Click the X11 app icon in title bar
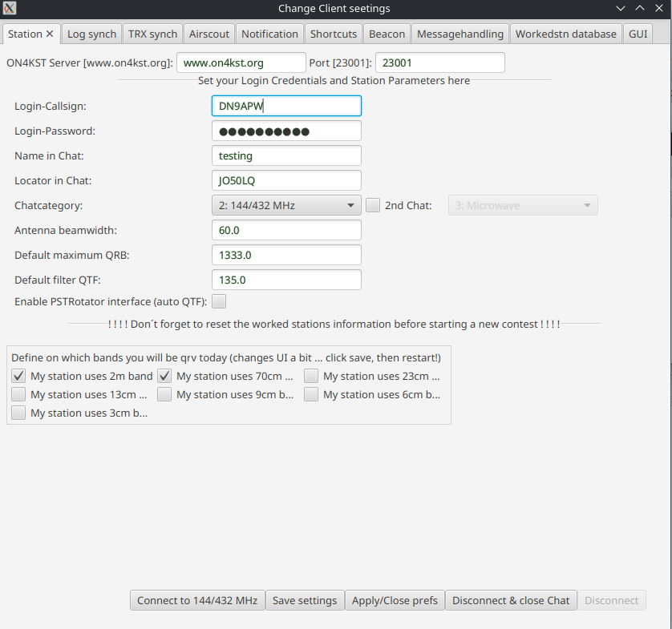This screenshot has width=672, height=629. coord(10,9)
